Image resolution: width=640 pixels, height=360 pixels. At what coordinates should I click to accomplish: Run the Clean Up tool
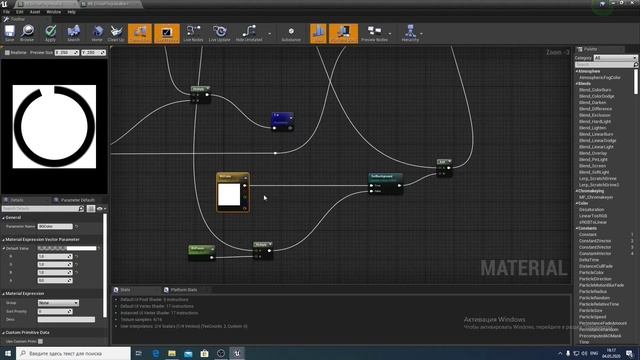(116, 33)
